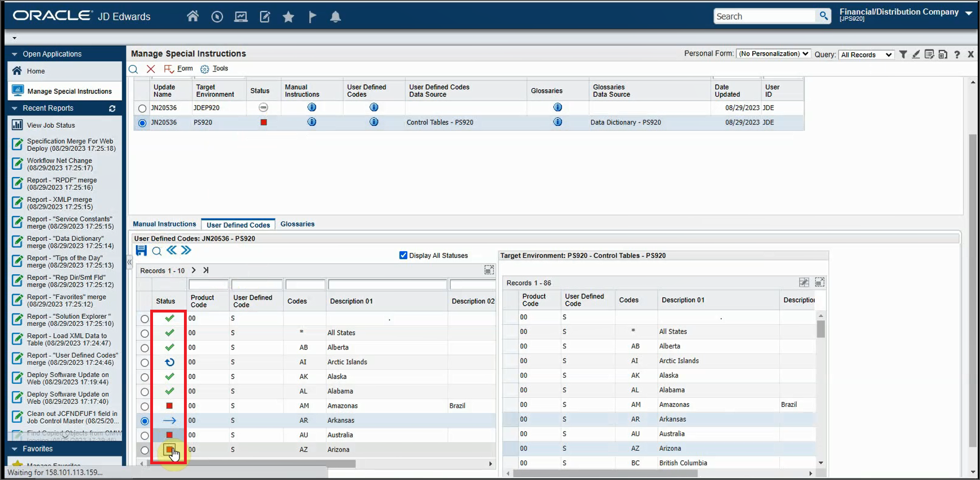The width and height of the screenshot is (980, 480).
Task: Select the Alaska row radio button
Action: coord(145,377)
